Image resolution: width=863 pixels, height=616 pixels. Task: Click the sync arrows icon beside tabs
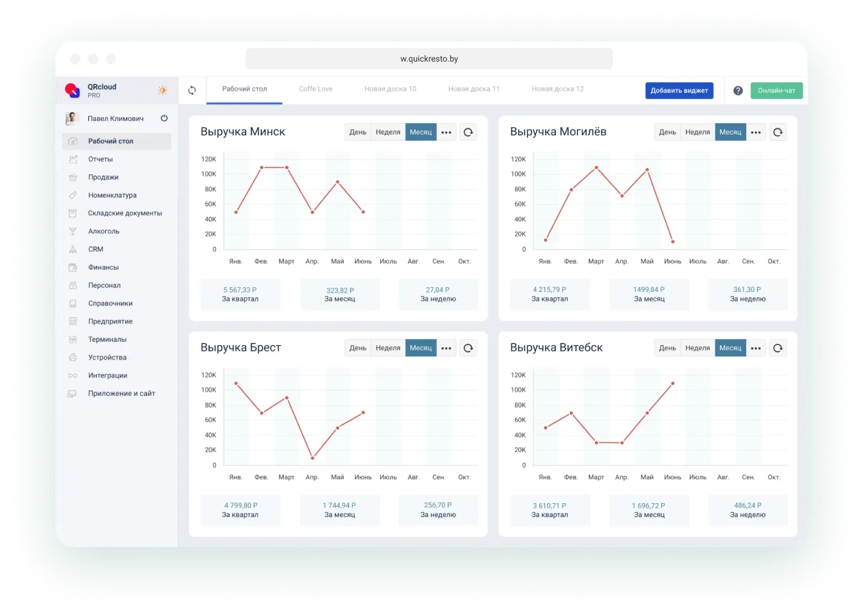(x=192, y=90)
